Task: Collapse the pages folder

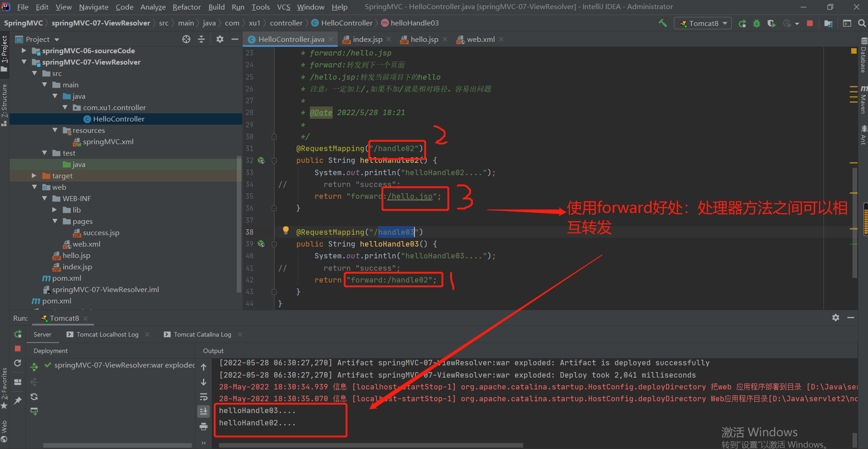Action: pos(55,221)
